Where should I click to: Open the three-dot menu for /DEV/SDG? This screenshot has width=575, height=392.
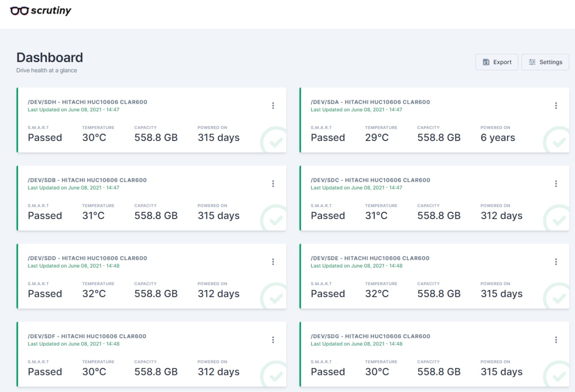click(x=556, y=340)
